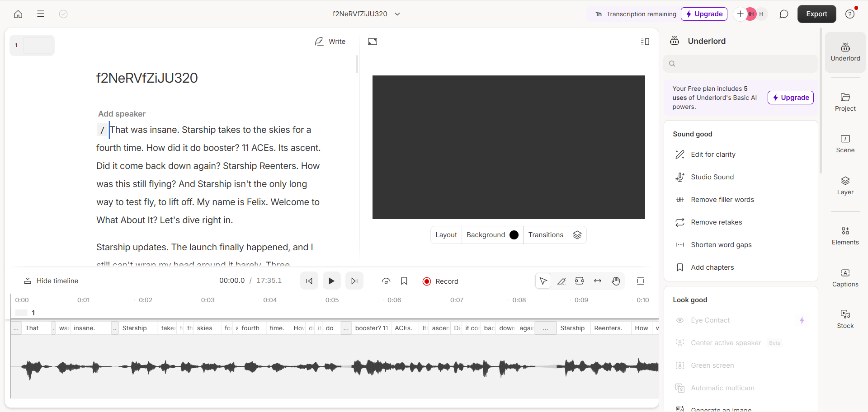Screen dimensions: 868x412
Task: Select the razor split tool in the timeline toolbar
Action: point(561,281)
